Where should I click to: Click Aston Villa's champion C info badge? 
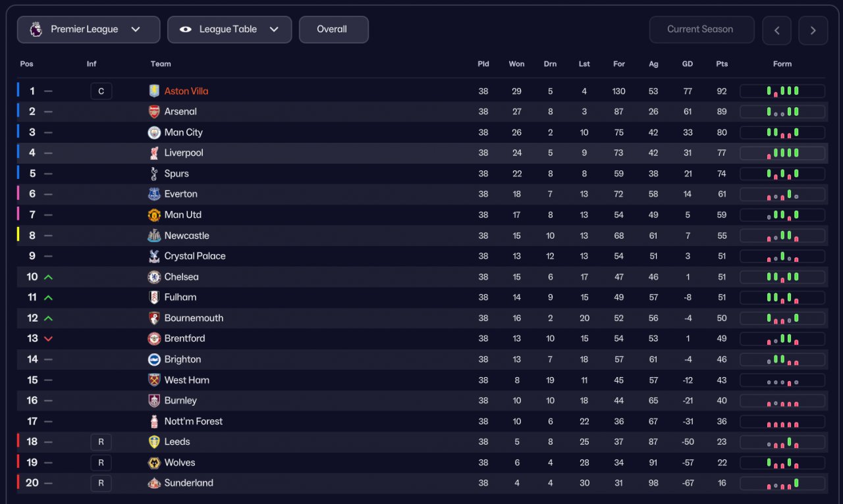coord(101,91)
